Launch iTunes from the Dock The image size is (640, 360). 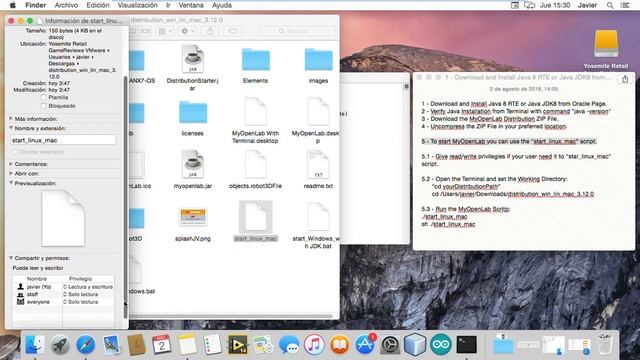pos(314,345)
